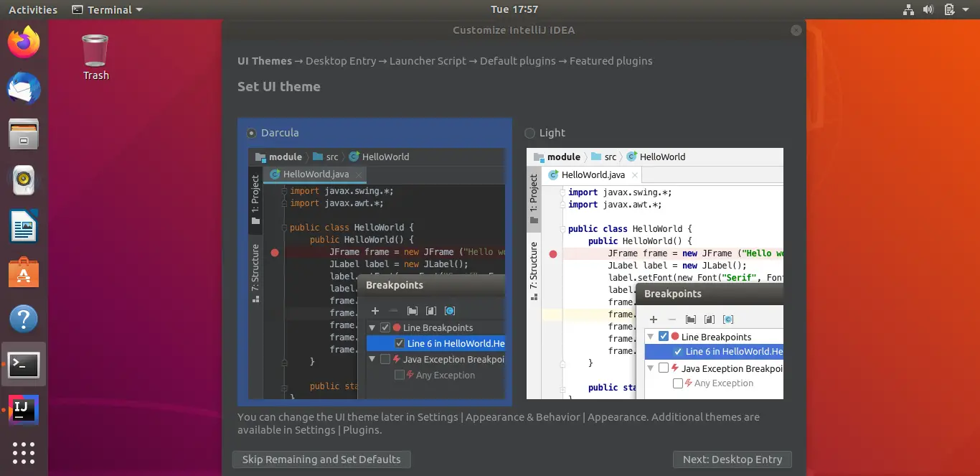The width and height of the screenshot is (980, 476).
Task: Open the clock and calendar at Tue 17:57
Action: point(514,9)
